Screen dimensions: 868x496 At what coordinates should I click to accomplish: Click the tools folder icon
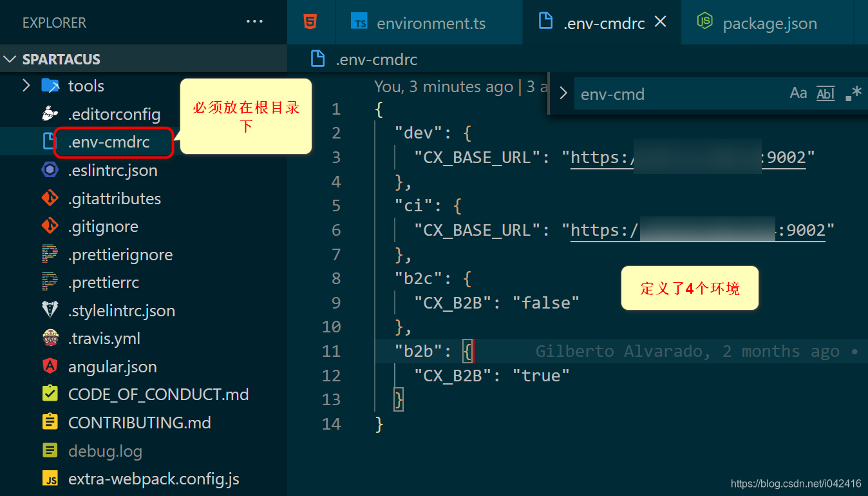(x=50, y=86)
